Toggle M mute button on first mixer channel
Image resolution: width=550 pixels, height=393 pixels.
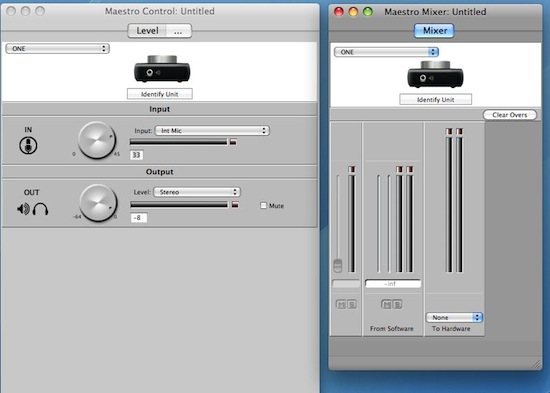(x=341, y=304)
